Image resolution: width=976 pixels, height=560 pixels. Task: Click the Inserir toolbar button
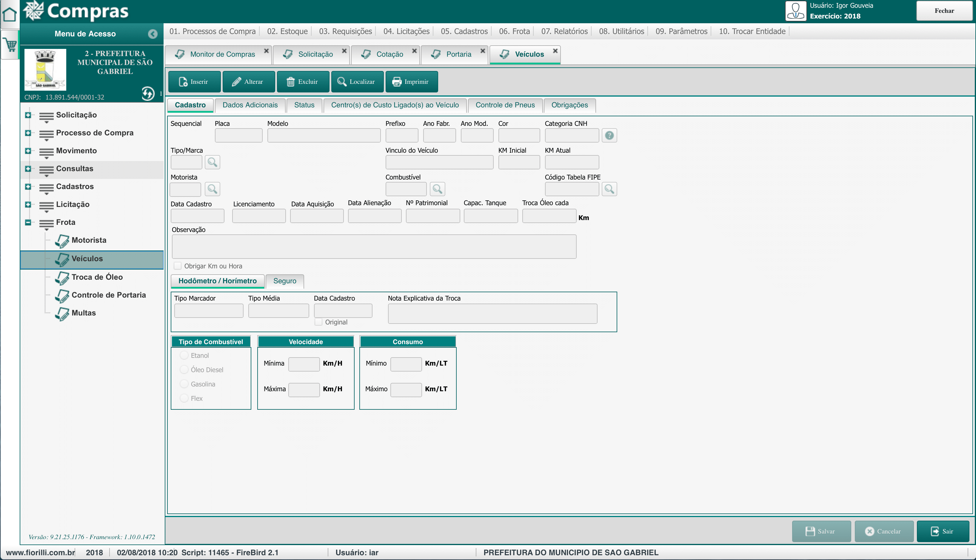(x=194, y=81)
